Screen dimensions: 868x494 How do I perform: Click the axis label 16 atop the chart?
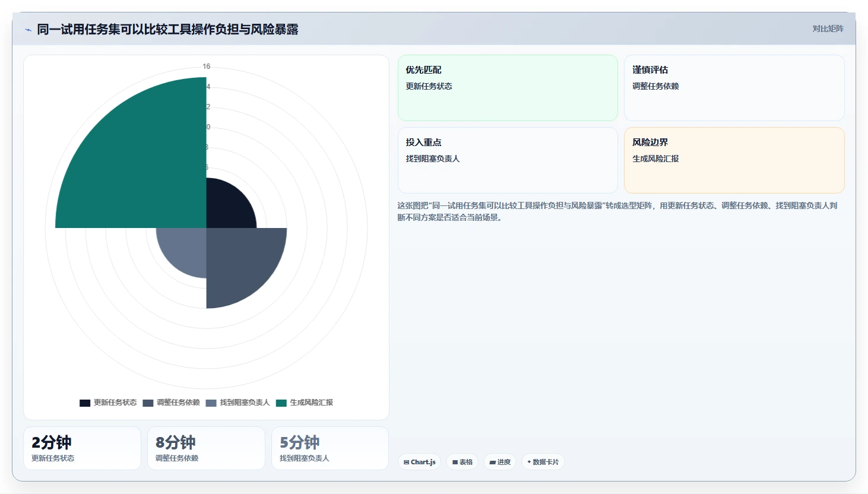pos(206,66)
